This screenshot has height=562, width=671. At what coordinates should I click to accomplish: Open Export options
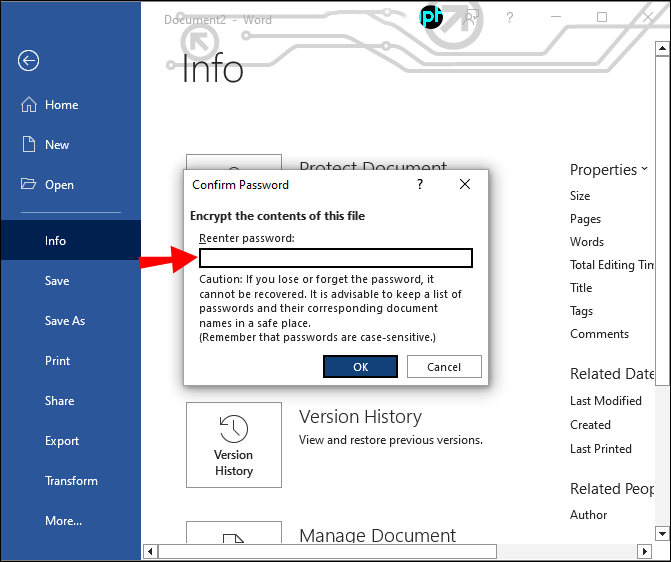pos(62,441)
